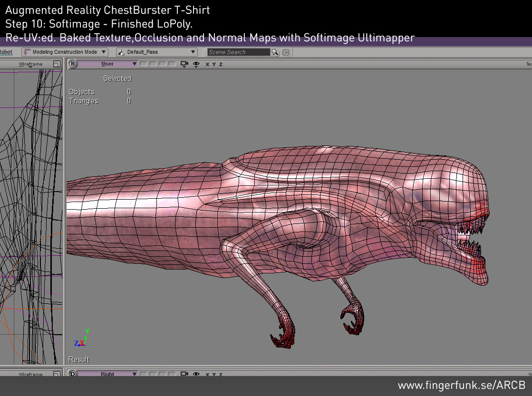This screenshot has width=532, height=396.
Task: Open the Modeling Construction Mode dropdown
Action: coord(65,52)
